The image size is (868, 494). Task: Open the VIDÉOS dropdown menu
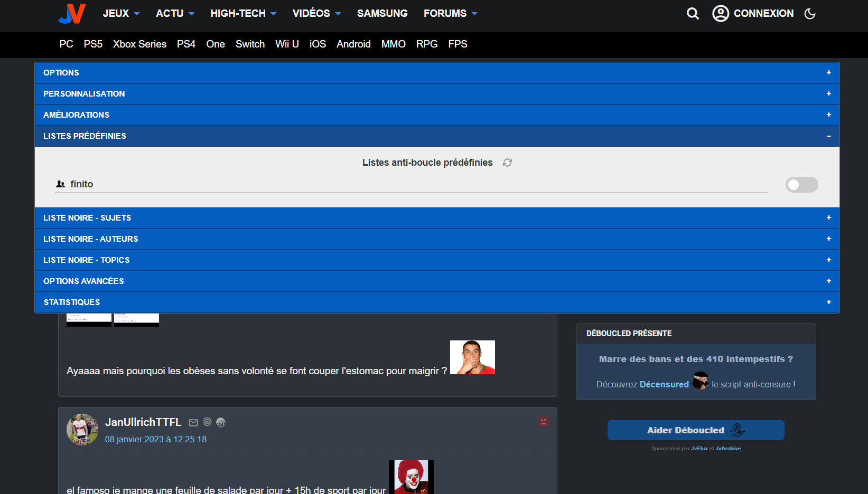coord(316,13)
